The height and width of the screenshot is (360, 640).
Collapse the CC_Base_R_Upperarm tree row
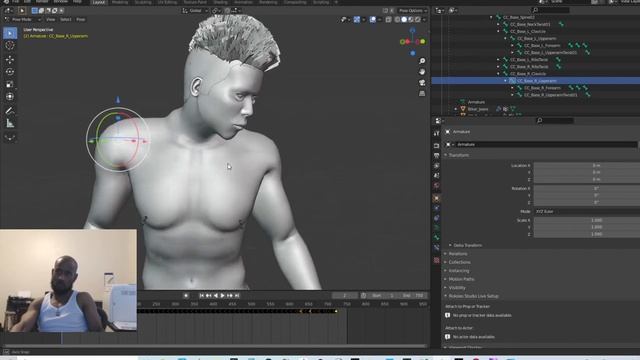point(505,81)
